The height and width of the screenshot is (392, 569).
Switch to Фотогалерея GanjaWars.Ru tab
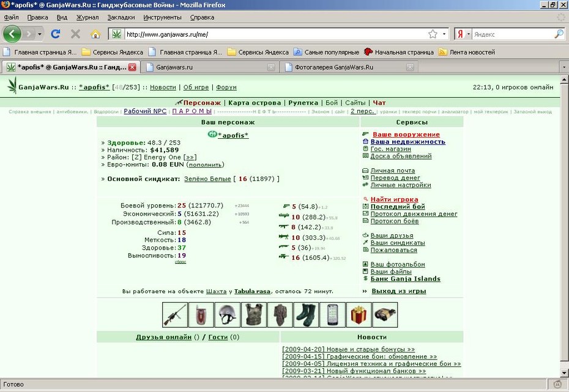point(349,67)
